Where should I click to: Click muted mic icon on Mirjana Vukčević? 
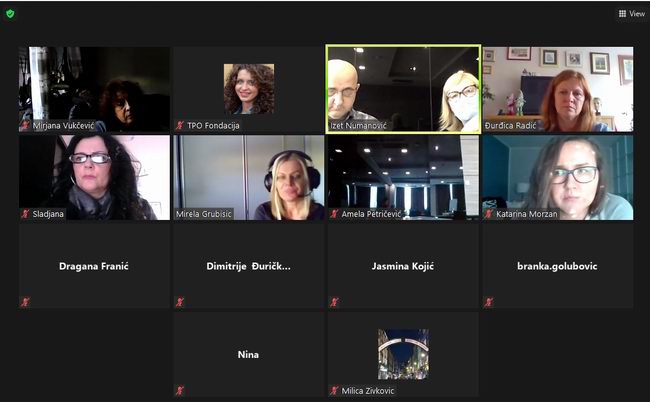(x=26, y=125)
